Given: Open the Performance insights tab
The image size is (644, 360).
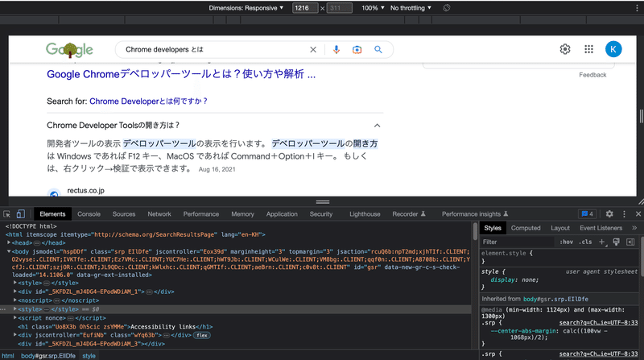Looking at the screenshot, I should point(475,214).
